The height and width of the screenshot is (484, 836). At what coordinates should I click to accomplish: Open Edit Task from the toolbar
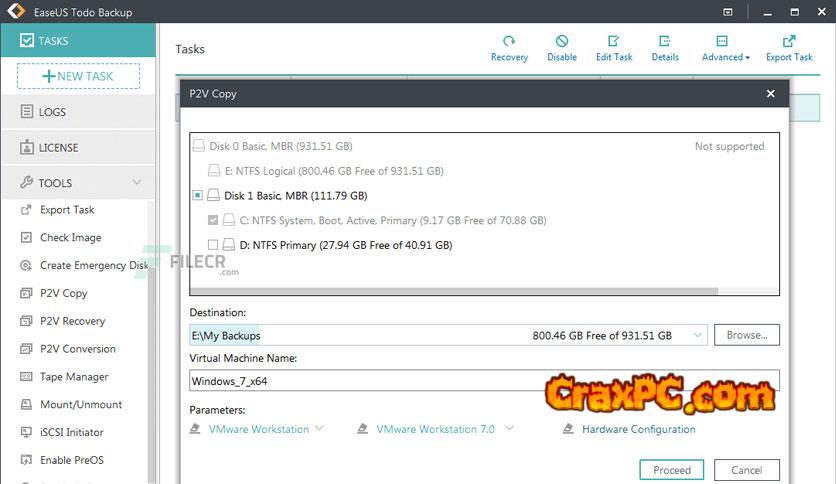click(x=614, y=47)
